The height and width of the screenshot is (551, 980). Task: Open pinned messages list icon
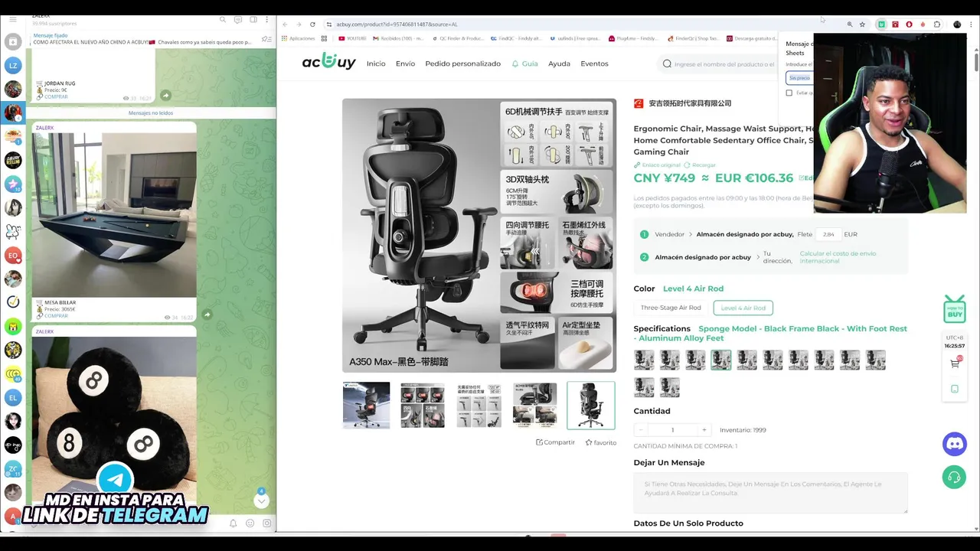click(x=266, y=39)
